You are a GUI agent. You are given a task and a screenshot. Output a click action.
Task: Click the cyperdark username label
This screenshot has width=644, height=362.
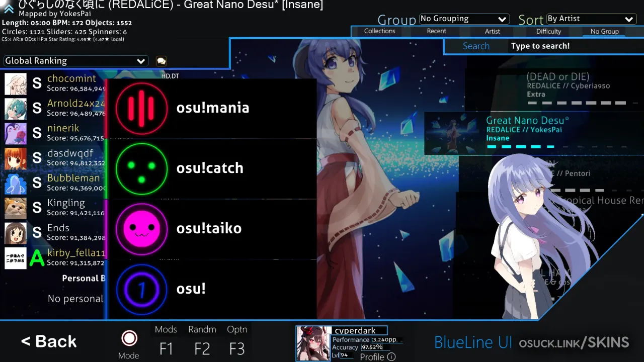(355, 331)
